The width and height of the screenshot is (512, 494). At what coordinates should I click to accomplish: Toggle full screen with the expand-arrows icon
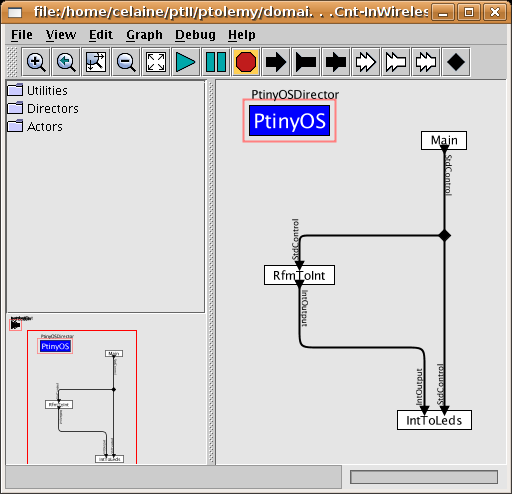pos(156,62)
